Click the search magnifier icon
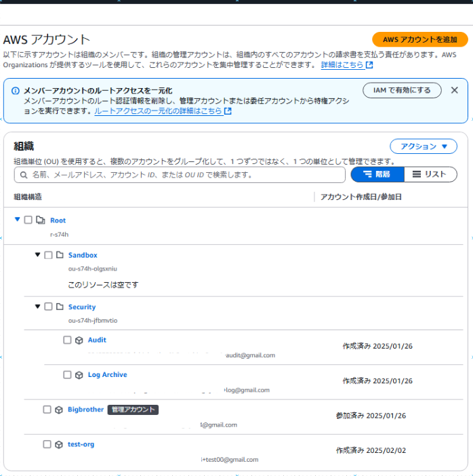 (x=24, y=175)
